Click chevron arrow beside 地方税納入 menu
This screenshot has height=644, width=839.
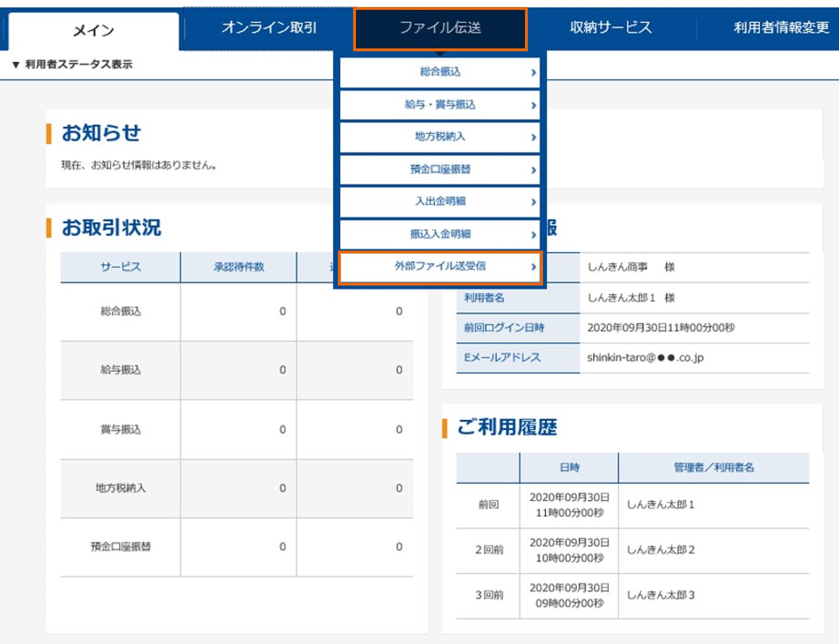533,137
